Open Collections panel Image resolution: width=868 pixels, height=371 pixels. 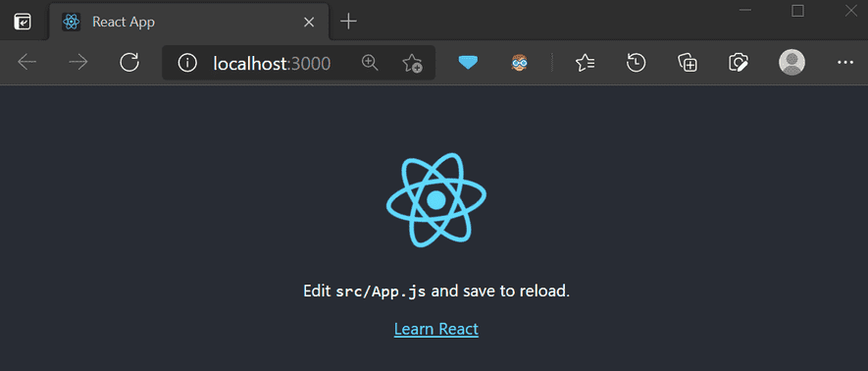[x=688, y=63]
